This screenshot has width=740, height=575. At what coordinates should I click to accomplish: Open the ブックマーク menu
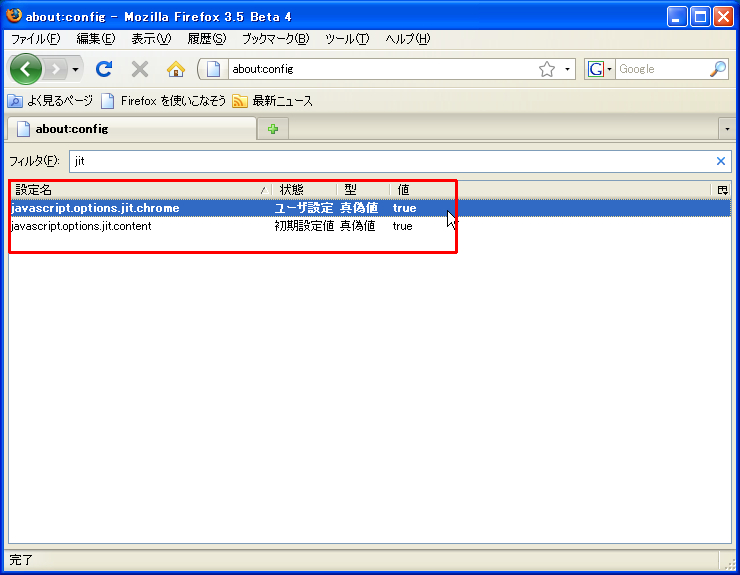pyautogui.click(x=276, y=39)
